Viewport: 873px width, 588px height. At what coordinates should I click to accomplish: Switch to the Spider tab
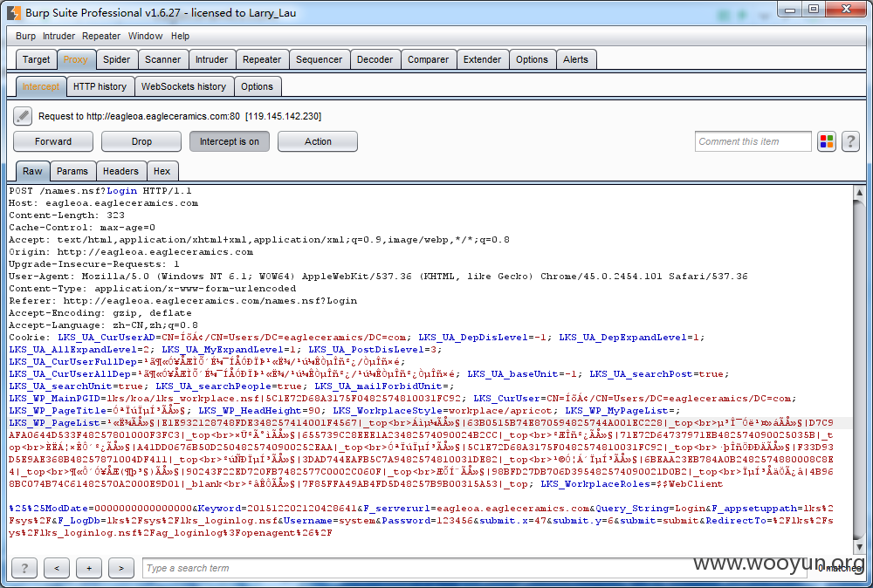pyautogui.click(x=116, y=59)
